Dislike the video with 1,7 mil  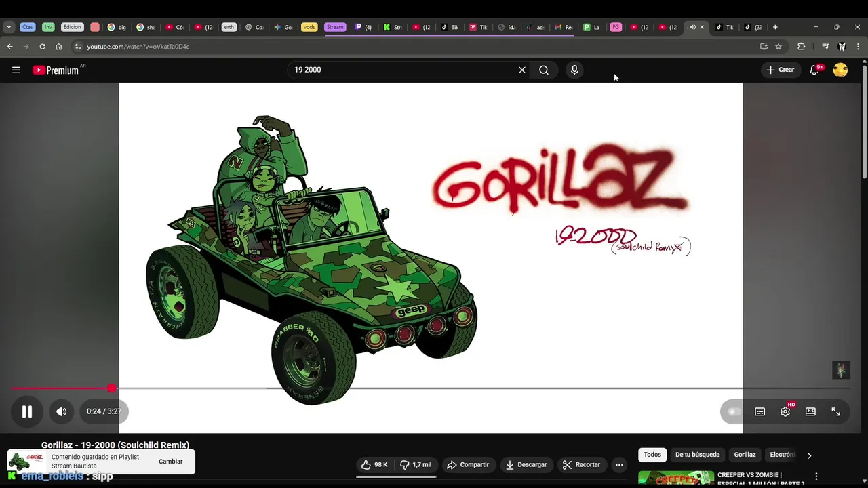pyautogui.click(x=416, y=464)
